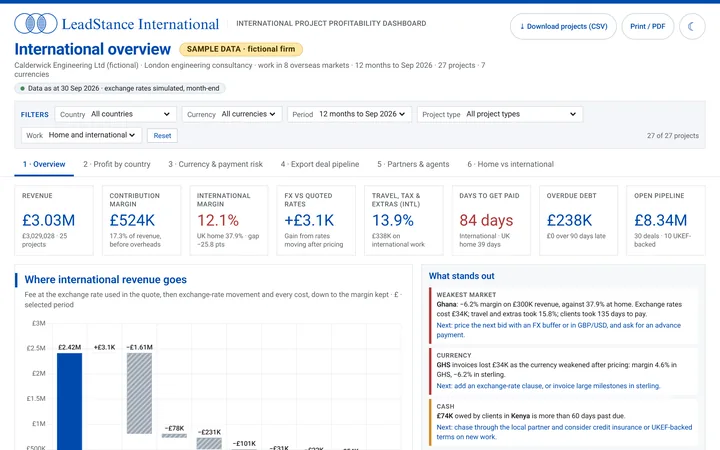Click the Kenya chase local partner link
This screenshot has height=450, width=720.
(564, 432)
